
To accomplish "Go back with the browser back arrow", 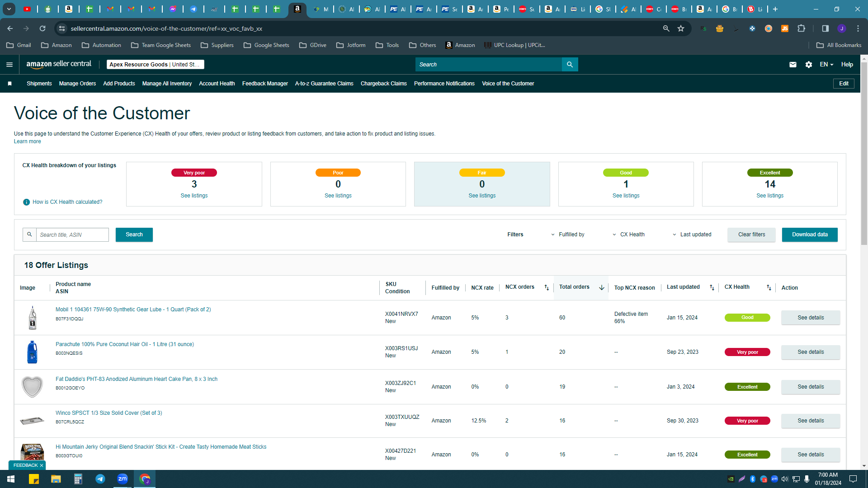I will pos(10,28).
